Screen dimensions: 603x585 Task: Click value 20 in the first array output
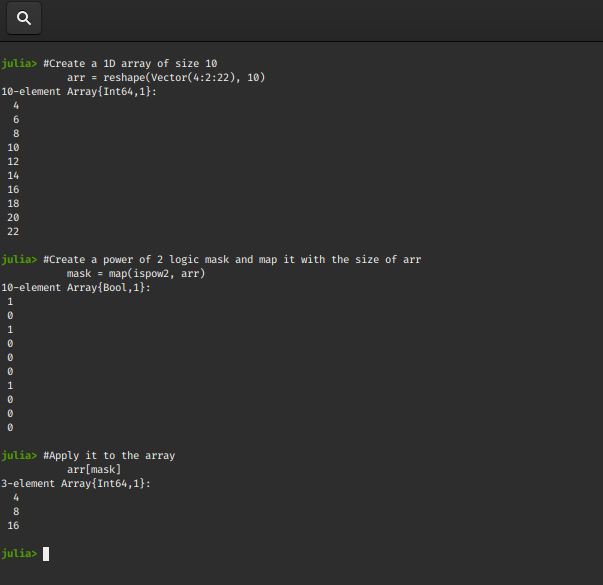coord(13,217)
